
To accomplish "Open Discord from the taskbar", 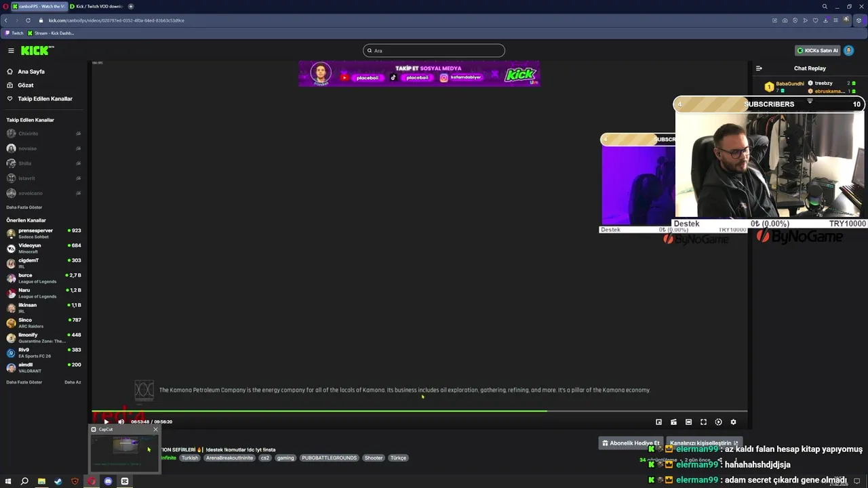I will (x=108, y=481).
